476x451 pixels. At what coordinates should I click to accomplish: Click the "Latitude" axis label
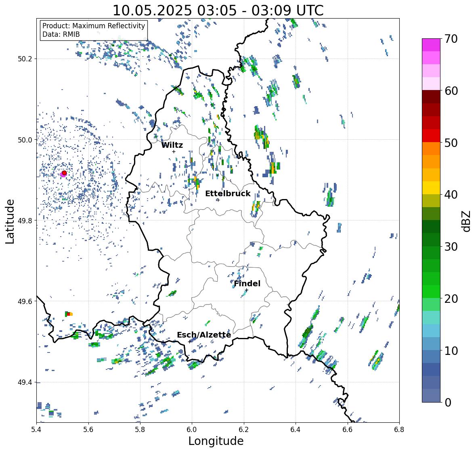tap(10, 221)
